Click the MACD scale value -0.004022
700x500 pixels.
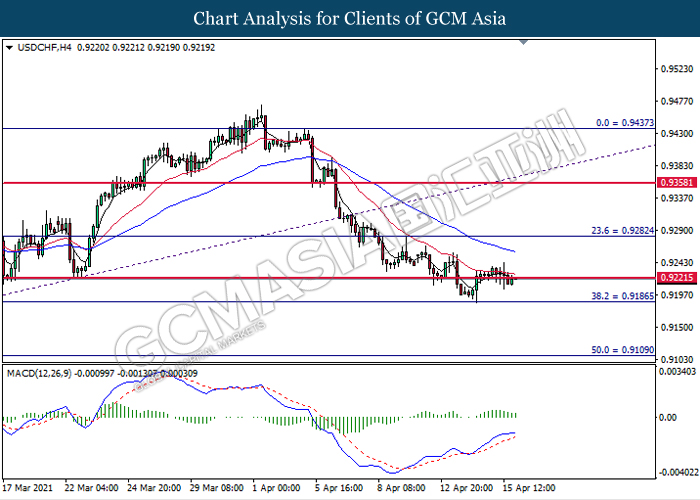click(677, 472)
